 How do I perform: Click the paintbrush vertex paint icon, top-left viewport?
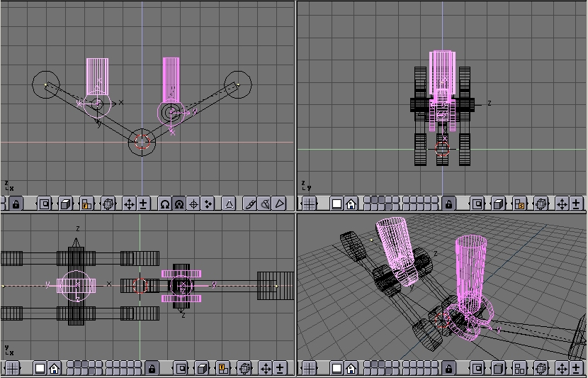pos(250,204)
